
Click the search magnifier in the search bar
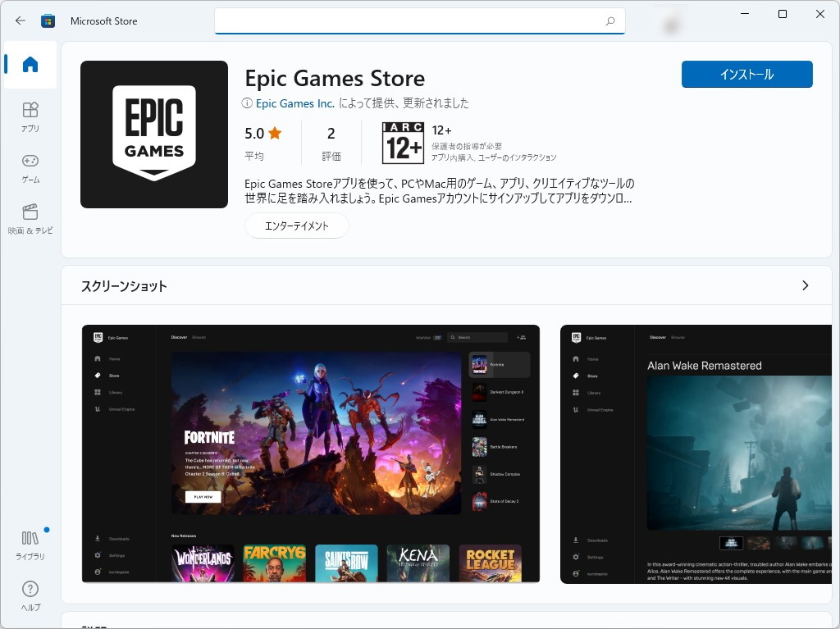(611, 21)
